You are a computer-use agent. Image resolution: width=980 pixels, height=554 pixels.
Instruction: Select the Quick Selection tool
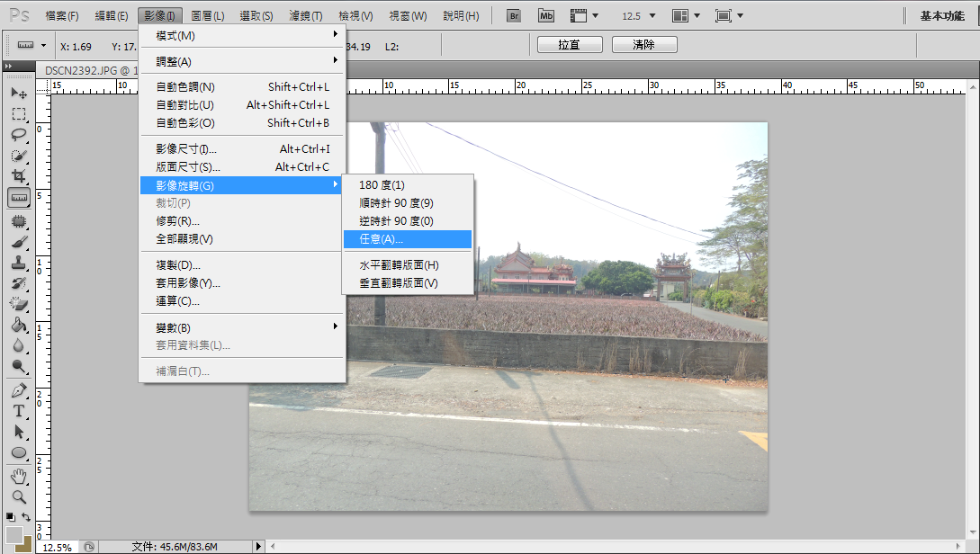coord(19,156)
